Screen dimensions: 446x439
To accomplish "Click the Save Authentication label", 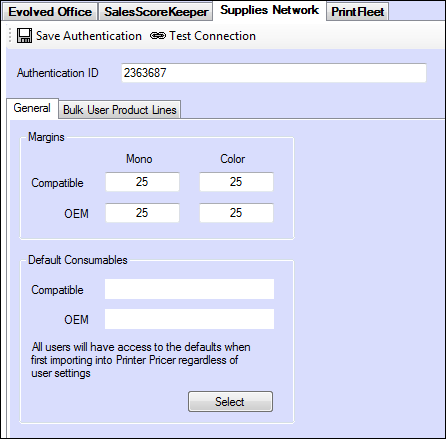I will [x=89, y=36].
